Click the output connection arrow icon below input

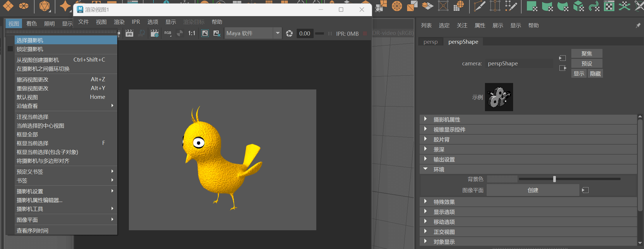click(x=563, y=68)
